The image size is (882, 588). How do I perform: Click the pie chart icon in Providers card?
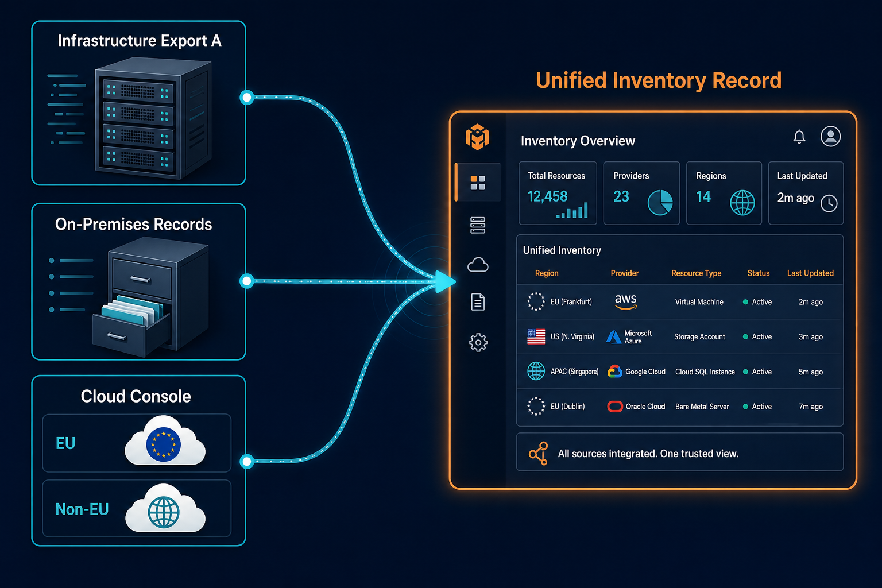click(660, 203)
